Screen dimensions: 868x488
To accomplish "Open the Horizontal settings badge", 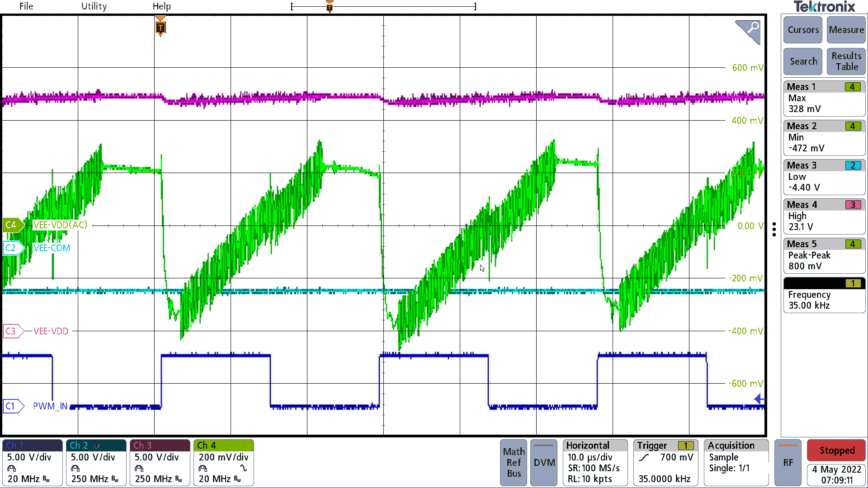I will 594,462.
